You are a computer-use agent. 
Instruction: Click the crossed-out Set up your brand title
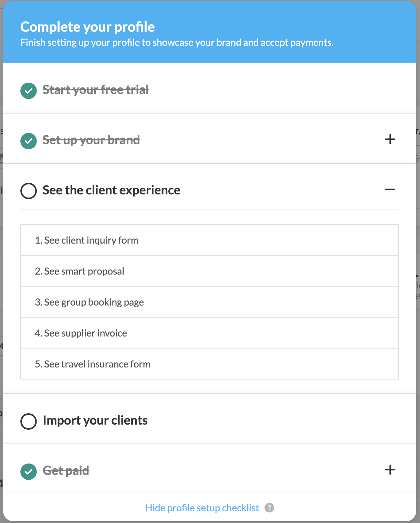pyautogui.click(x=91, y=140)
